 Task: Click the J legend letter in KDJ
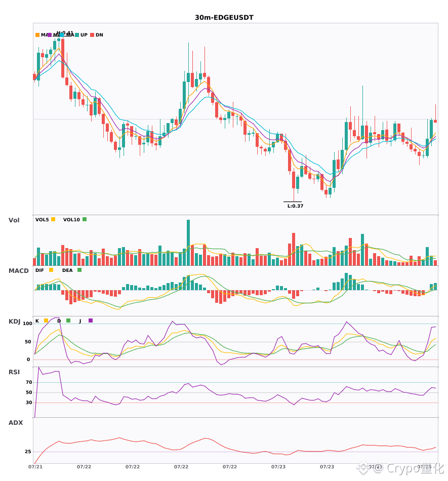[80, 321]
